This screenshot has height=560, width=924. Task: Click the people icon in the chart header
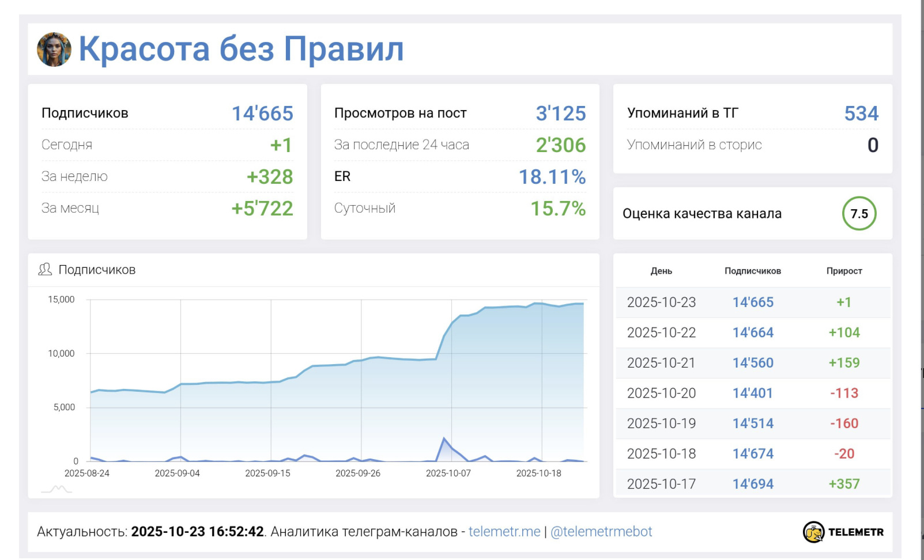[x=45, y=269]
